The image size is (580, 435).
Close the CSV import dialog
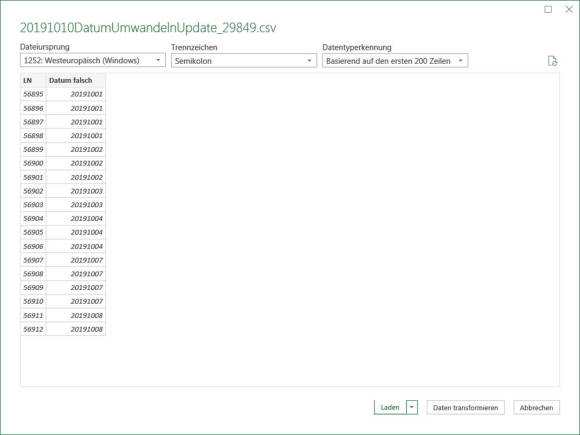(569, 9)
